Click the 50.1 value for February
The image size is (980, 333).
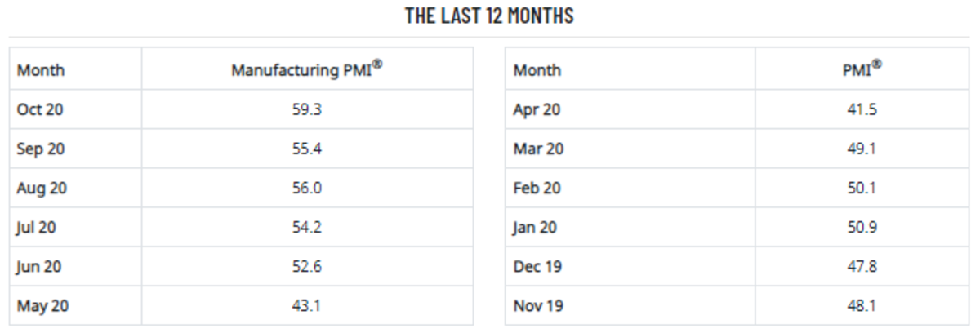coord(862,188)
